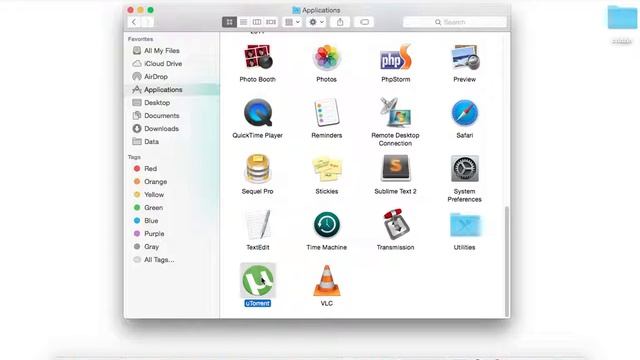Click the 'TextEdit' label text
The width and height of the screenshot is (640, 360).
(258, 247)
